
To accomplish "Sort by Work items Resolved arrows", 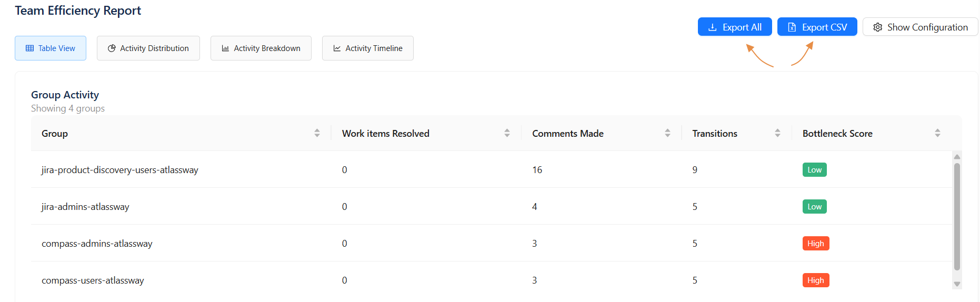I will tap(507, 133).
